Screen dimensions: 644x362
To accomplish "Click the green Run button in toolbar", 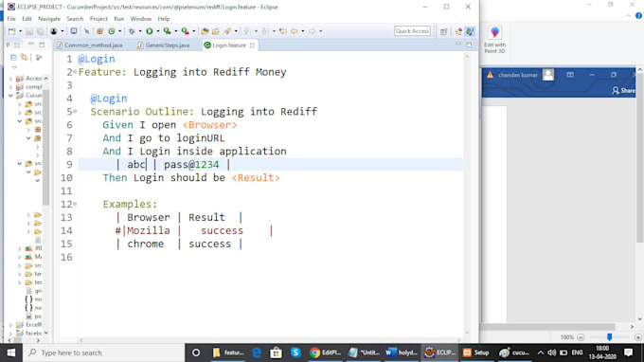I will pos(150,31).
